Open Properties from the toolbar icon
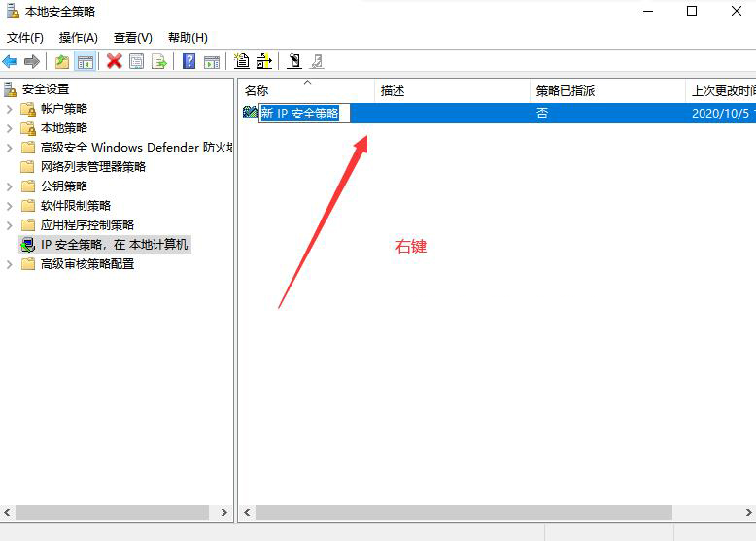This screenshot has height=541, width=756. tap(137, 61)
